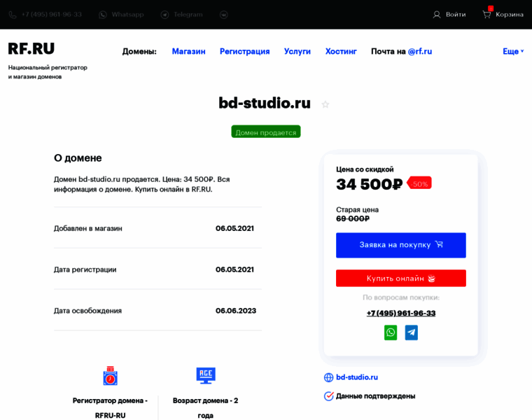This screenshot has width=532, height=420.
Task: Click the AGE monitor icon
Action: (206, 376)
